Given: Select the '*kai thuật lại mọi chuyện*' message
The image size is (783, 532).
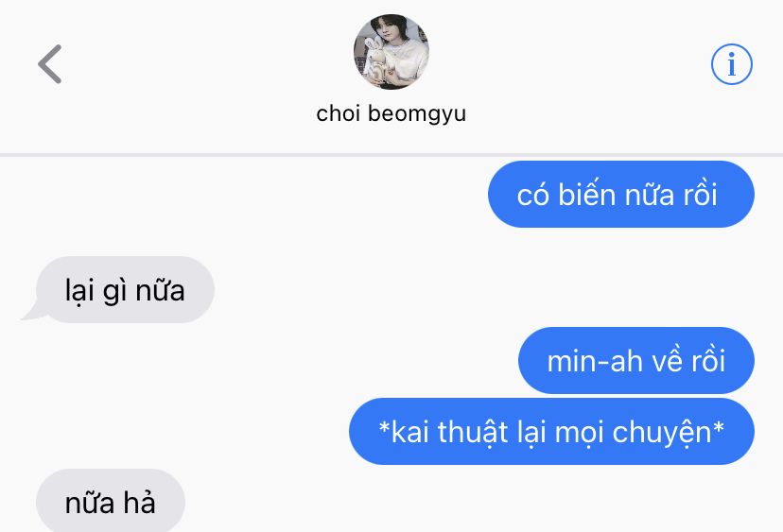Looking at the screenshot, I should click(551, 431).
